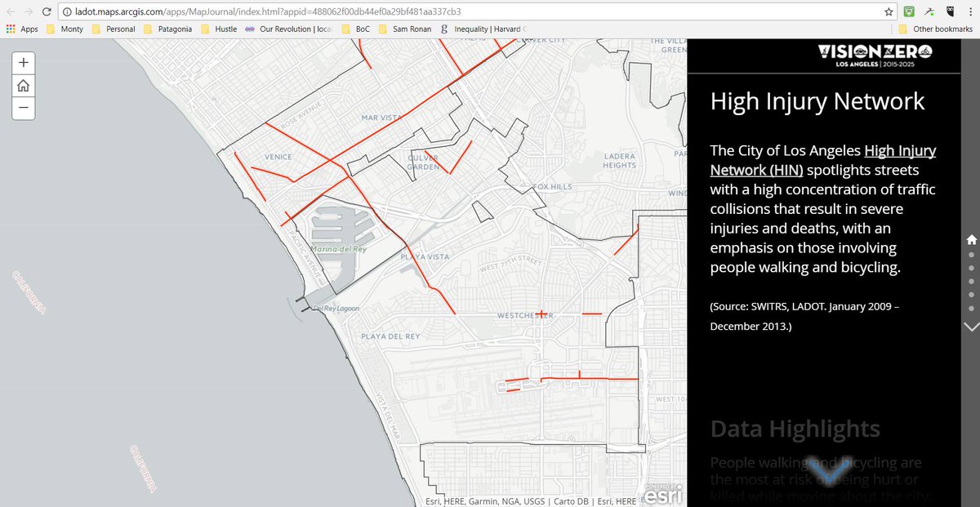Zoom in on the map
980x507 pixels.
(x=24, y=62)
